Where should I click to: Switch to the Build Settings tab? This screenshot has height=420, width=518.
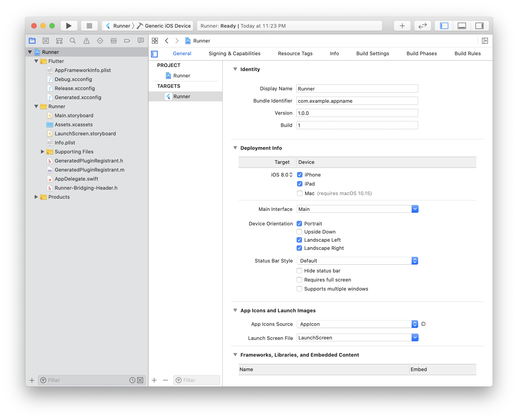pos(372,53)
